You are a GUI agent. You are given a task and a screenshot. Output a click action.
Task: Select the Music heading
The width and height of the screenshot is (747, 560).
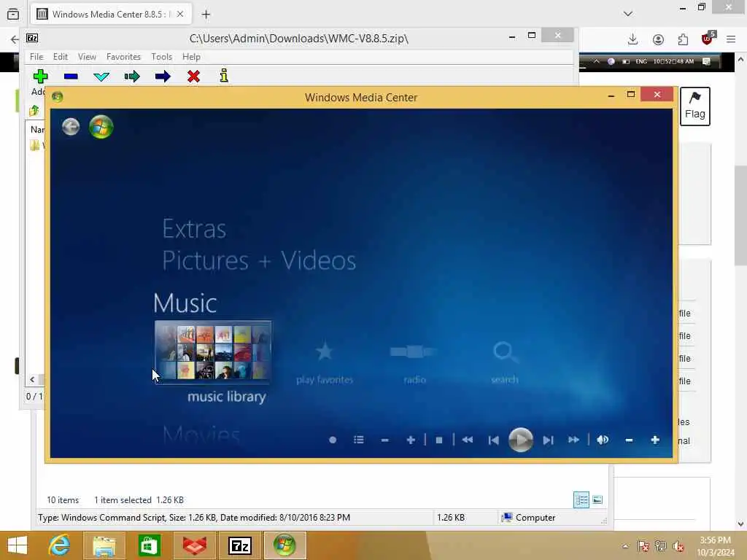coord(185,303)
